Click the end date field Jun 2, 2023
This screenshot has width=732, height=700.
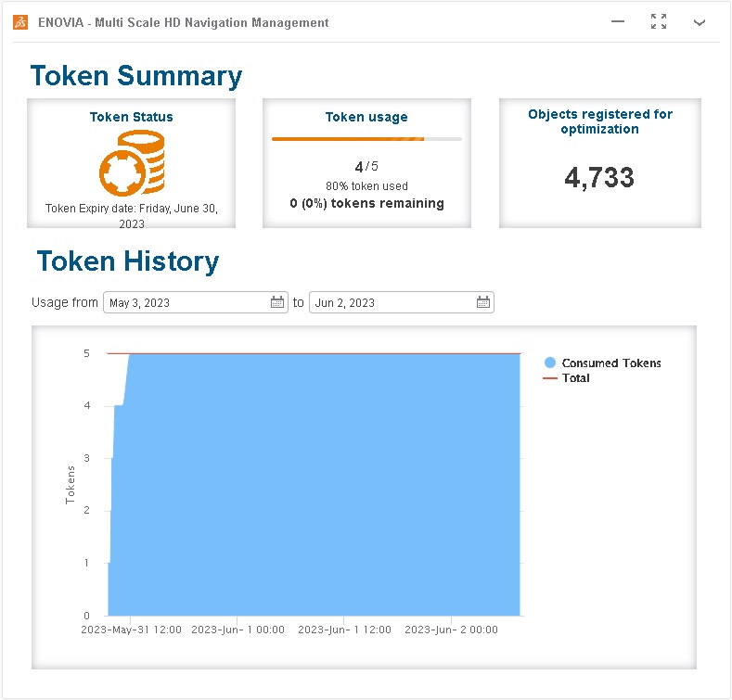(392, 302)
